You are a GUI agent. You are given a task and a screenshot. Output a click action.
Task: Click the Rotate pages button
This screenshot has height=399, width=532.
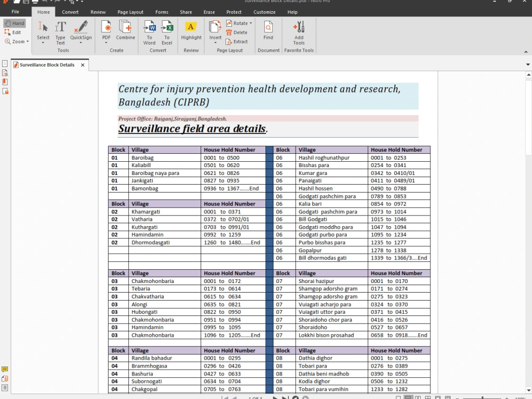click(237, 23)
